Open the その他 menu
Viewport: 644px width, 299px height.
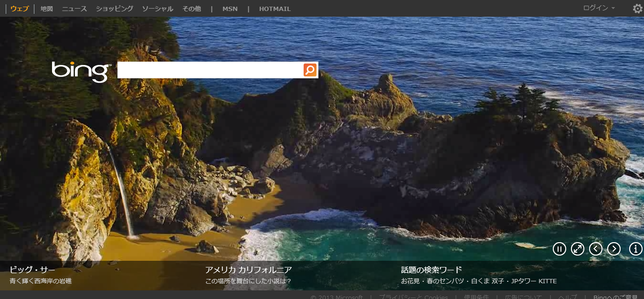(x=191, y=9)
